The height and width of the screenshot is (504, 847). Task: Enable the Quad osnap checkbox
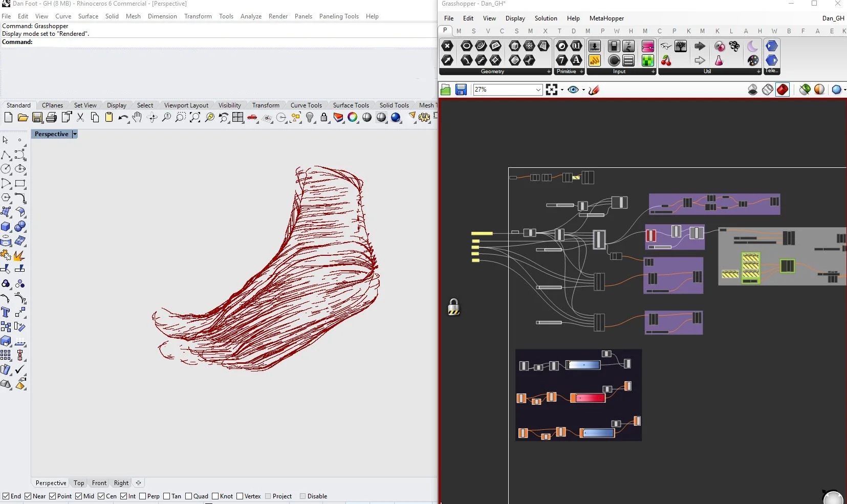click(x=188, y=496)
